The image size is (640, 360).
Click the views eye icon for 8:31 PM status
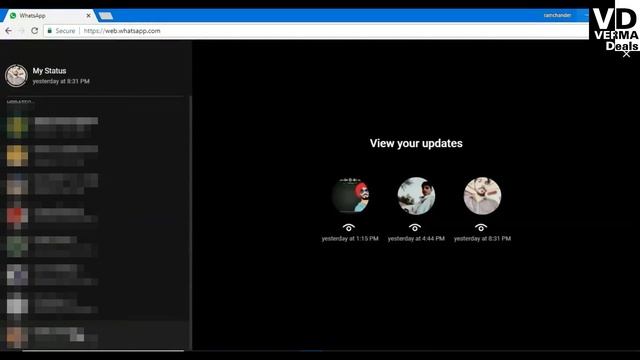pos(481,227)
